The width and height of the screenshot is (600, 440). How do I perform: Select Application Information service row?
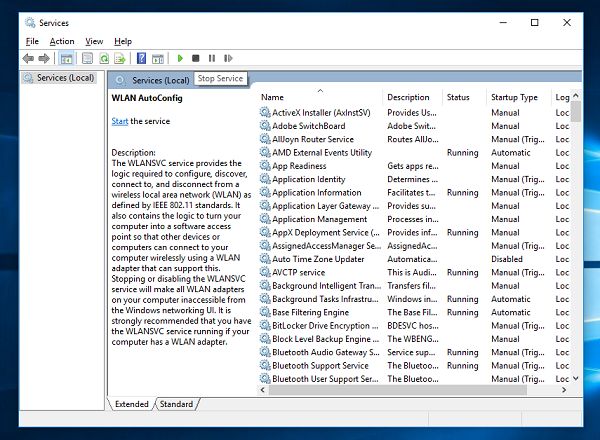coord(414,192)
